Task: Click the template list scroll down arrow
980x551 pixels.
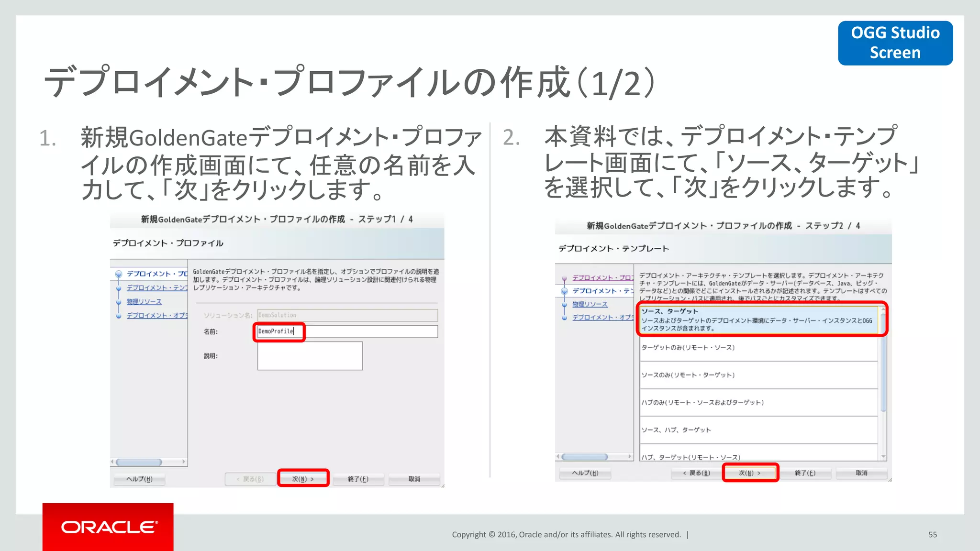Action: (x=883, y=457)
